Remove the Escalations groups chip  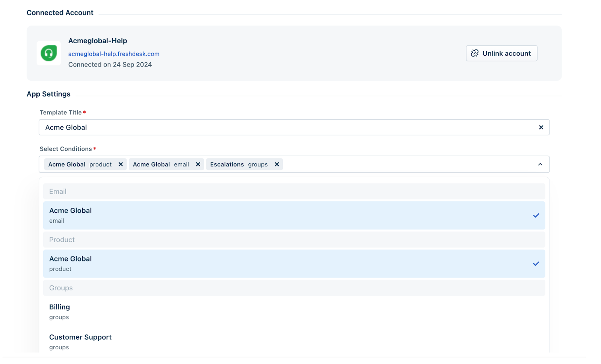[x=277, y=164]
